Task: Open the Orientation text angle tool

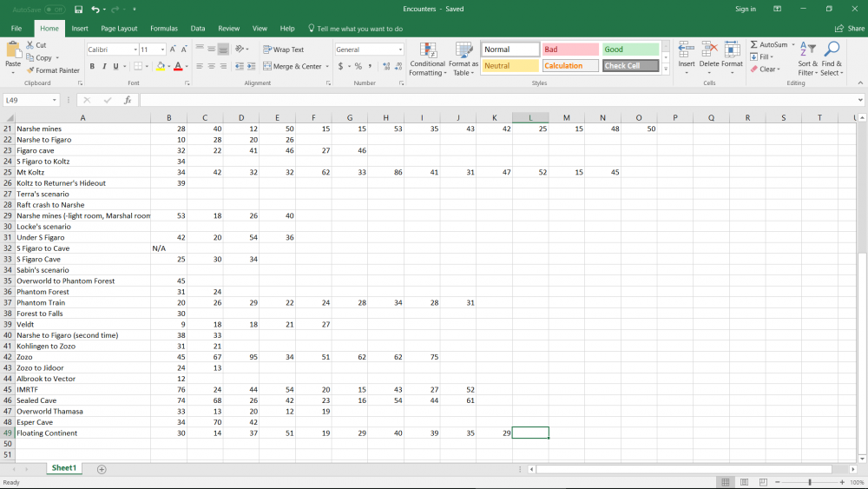Action: click(240, 49)
